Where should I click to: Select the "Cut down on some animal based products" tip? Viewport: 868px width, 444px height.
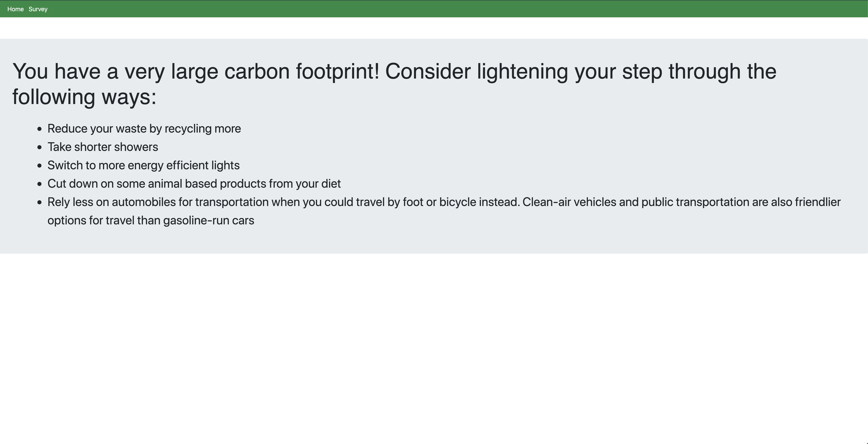(194, 184)
